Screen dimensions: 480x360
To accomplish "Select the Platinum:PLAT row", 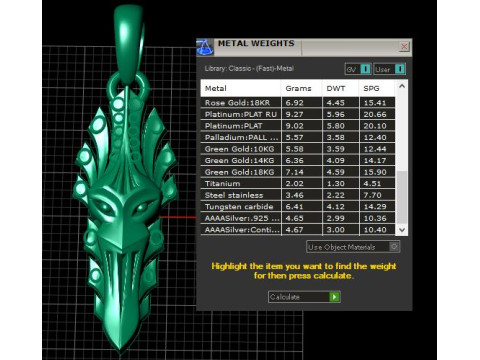I will click(298, 126).
